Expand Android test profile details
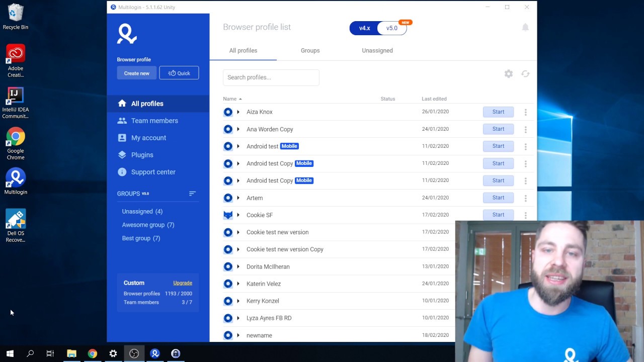 (238, 146)
